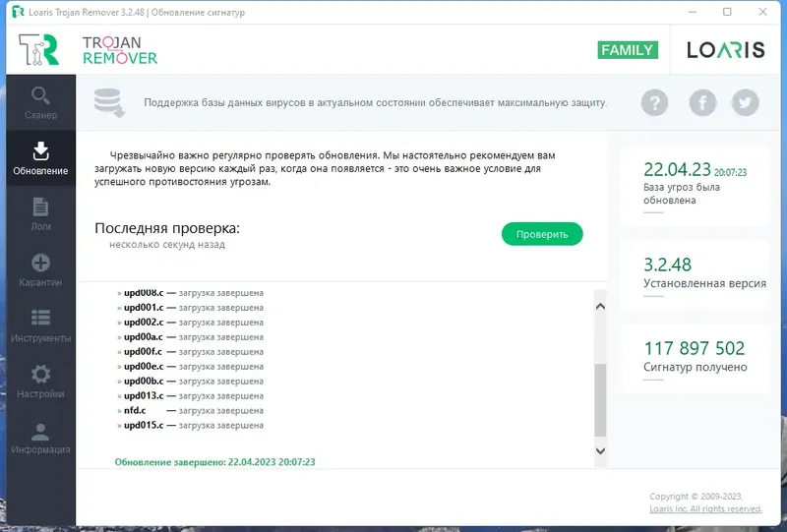Click the Последняя проверка heading
This screenshot has width=787, height=532.
(x=167, y=228)
